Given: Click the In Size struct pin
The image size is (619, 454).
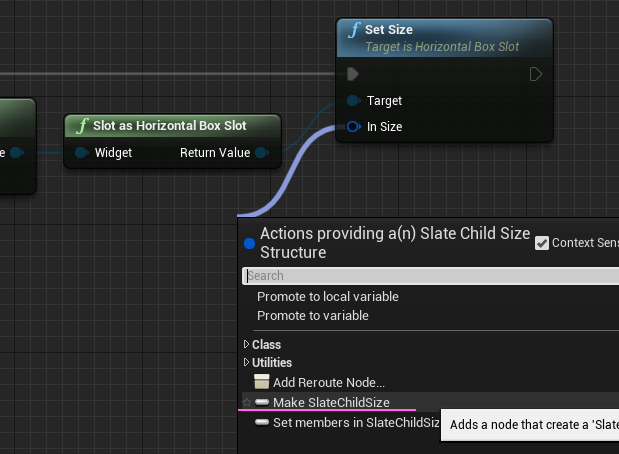Looking at the screenshot, I should tap(353, 127).
